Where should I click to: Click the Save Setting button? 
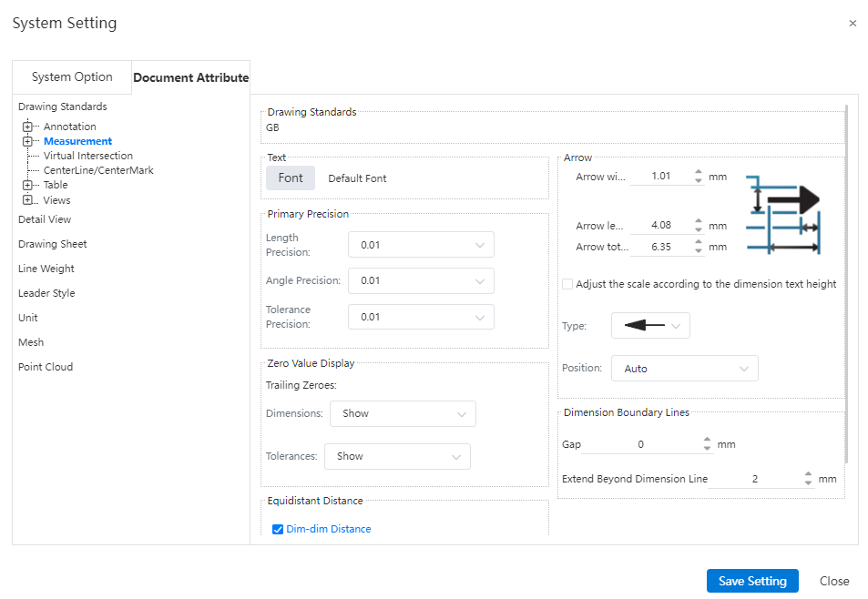pos(751,581)
